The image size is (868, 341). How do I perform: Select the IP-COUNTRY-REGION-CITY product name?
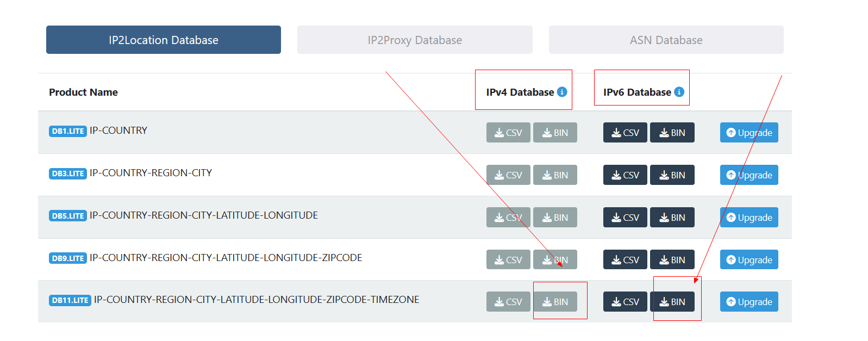(151, 173)
